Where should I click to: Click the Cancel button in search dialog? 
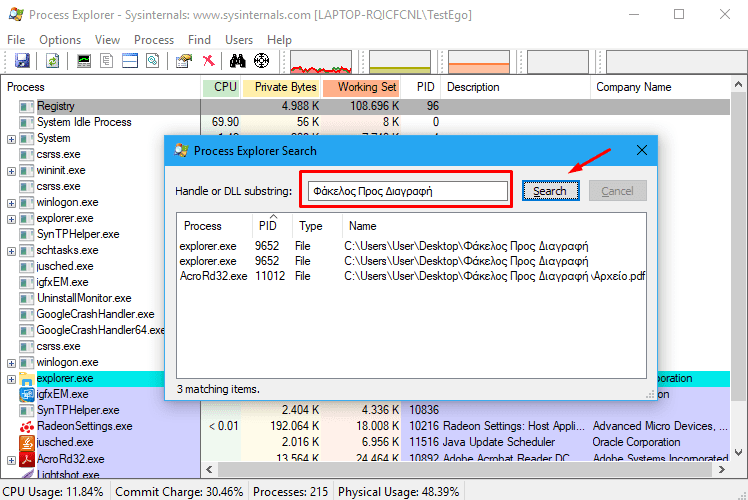[x=617, y=191]
